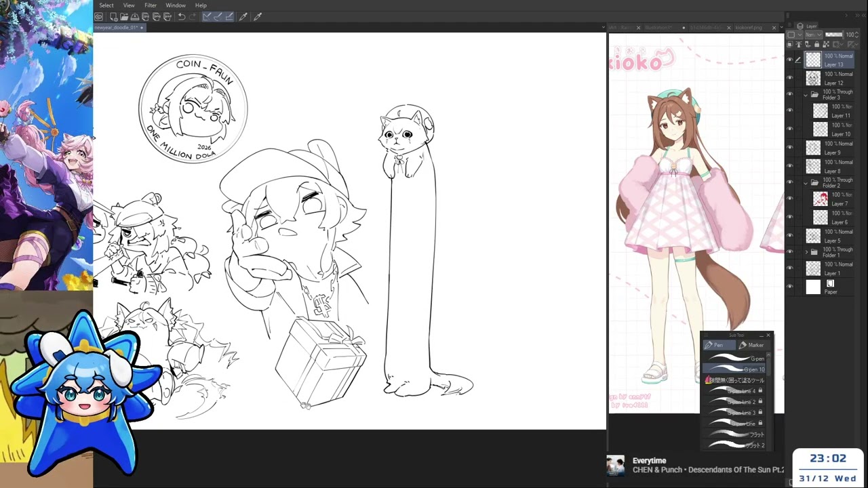
Task: Open the View menu
Action: 129,5
